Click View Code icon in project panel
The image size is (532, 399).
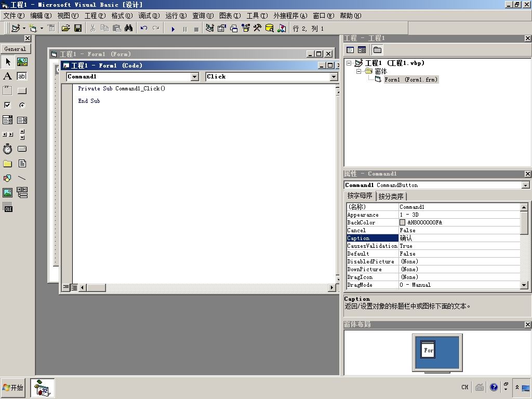click(350, 50)
